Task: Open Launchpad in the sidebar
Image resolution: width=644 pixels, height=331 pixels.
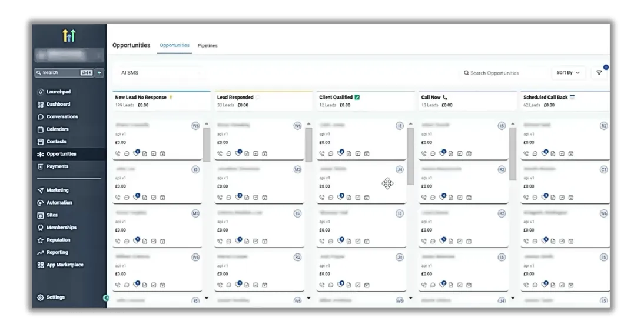Action: point(54,92)
